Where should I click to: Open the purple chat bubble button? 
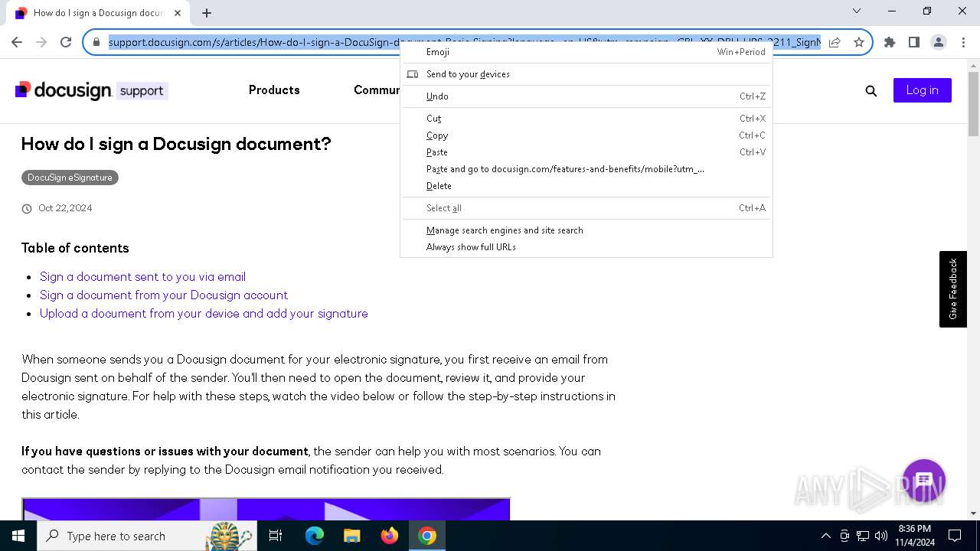point(924,481)
